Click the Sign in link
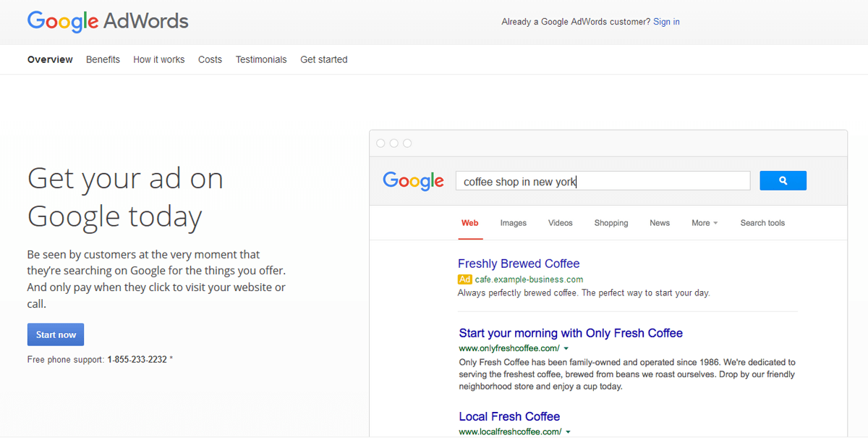Screen dimensions: 868x446 coord(666,22)
